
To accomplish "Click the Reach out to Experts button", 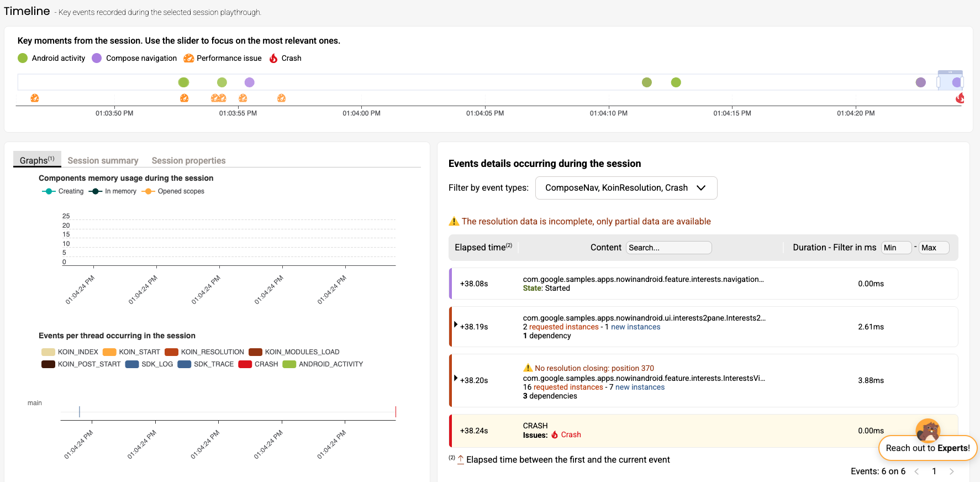I will [928, 448].
